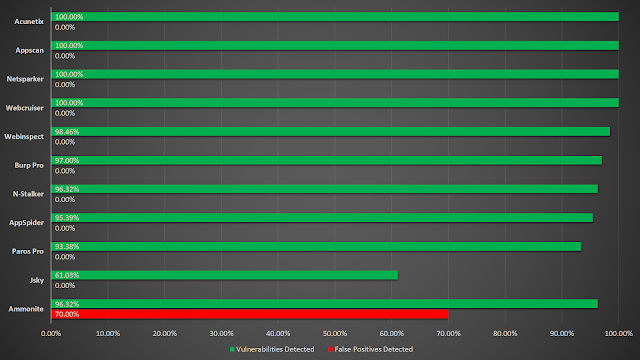Click the 0.00% label under Jsky bar
This screenshot has height=360, width=640.
(65, 286)
